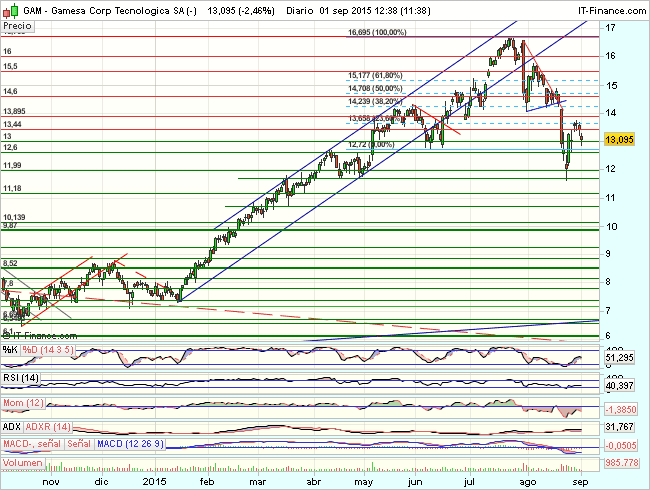Click the 11,18 support level label
Viewport: 650px width, 490px height.
pos(12,189)
